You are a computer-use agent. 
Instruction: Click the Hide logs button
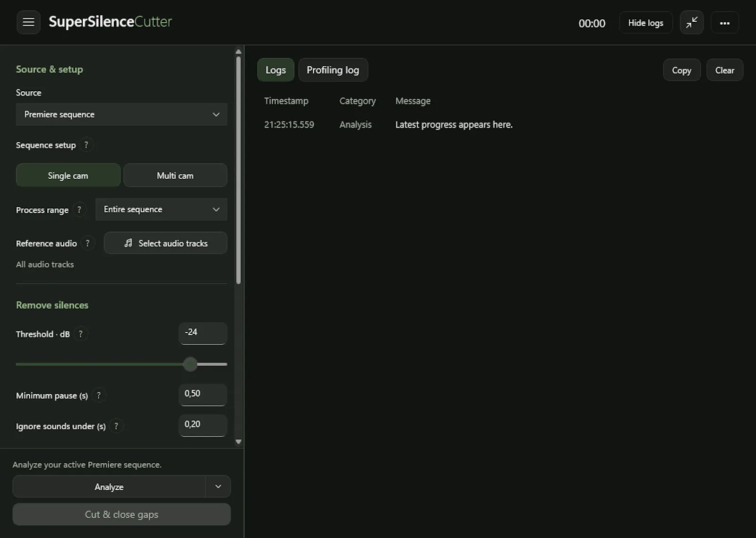click(x=646, y=23)
